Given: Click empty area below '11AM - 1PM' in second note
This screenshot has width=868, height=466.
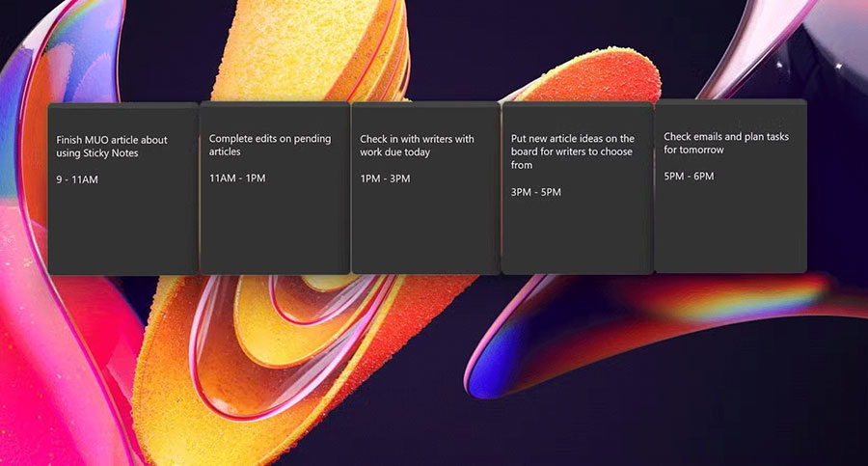Looking at the screenshot, I should click(274, 232).
